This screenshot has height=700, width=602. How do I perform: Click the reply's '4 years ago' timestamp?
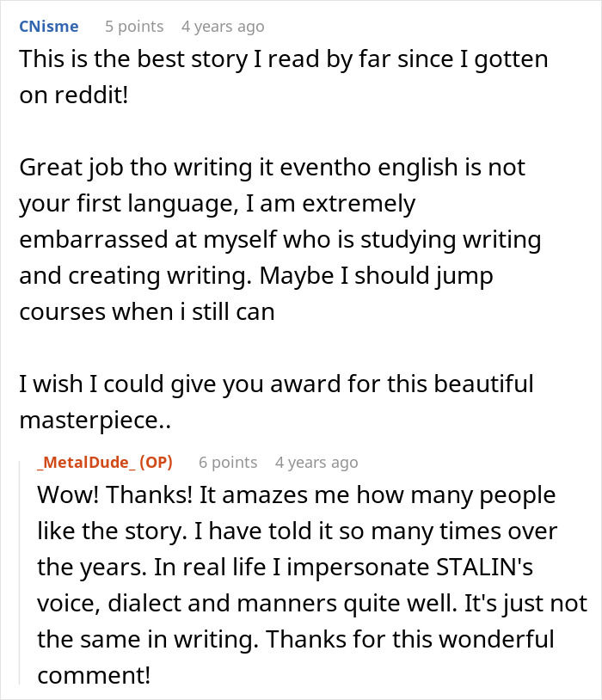[x=316, y=462]
